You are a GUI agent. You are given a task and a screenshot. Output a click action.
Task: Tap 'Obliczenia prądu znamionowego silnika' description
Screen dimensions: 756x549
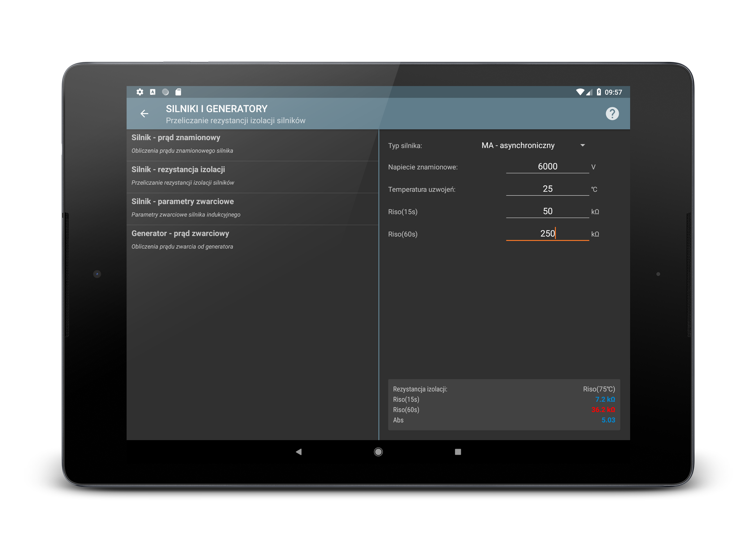[182, 151]
